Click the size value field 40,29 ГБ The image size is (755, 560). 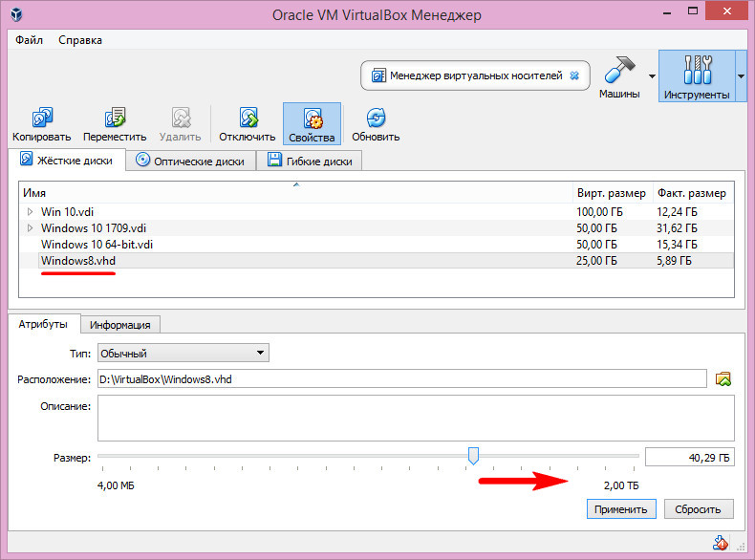pos(690,457)
